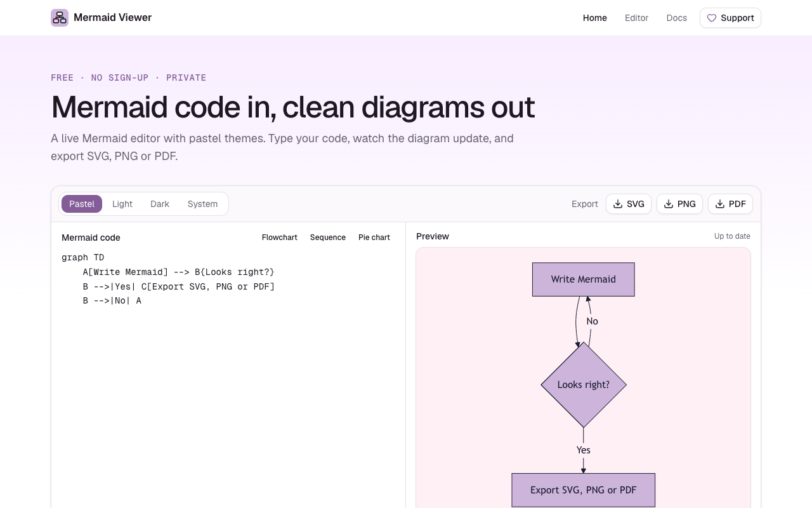Click the download icon on the PNG export button
The width and height of the screenshot is (812, 508).
pos(669,204)
